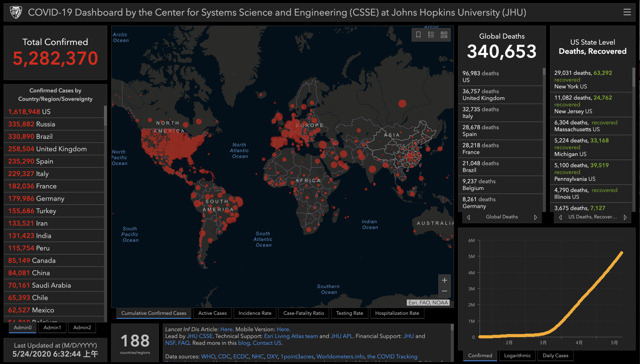Show the next US Deaths, Recovered panel arrow
The height and width of the screenshot is (364, 640).
pyautogui.click(x=625, y=217)
